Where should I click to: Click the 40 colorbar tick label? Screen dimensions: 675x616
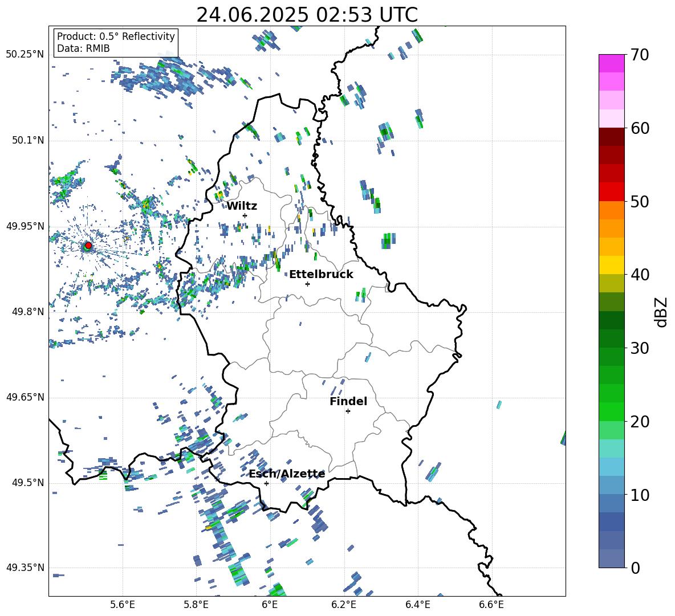[x=640, y=275]
